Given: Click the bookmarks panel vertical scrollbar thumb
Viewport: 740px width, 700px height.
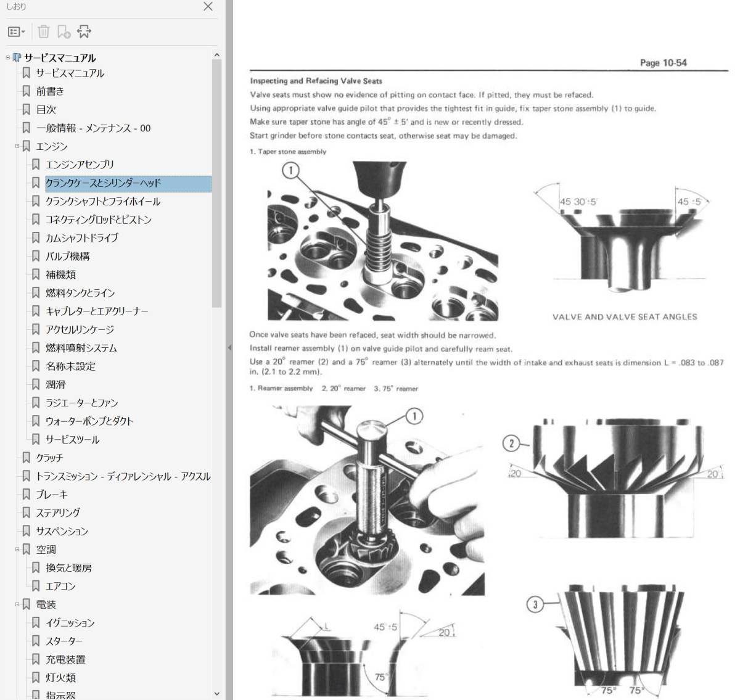Looking at the screenshot, I should pos(216,184).
